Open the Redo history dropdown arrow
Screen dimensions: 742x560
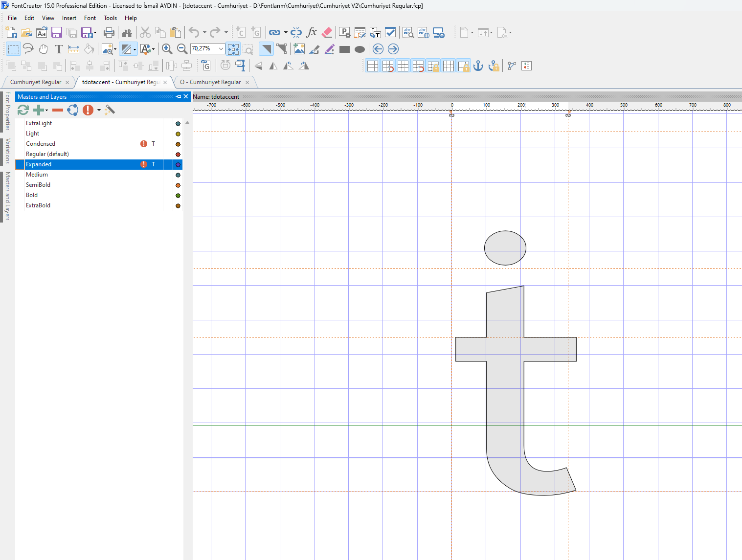click(226, 33)
